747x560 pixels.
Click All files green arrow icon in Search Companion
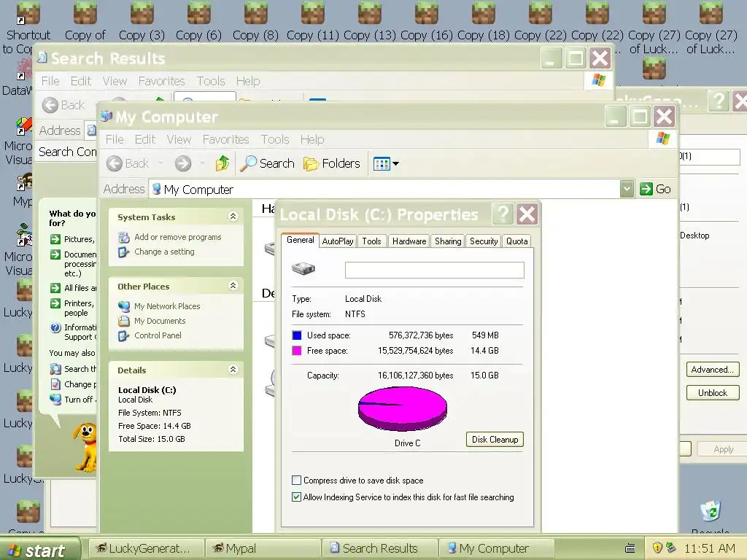55,287
